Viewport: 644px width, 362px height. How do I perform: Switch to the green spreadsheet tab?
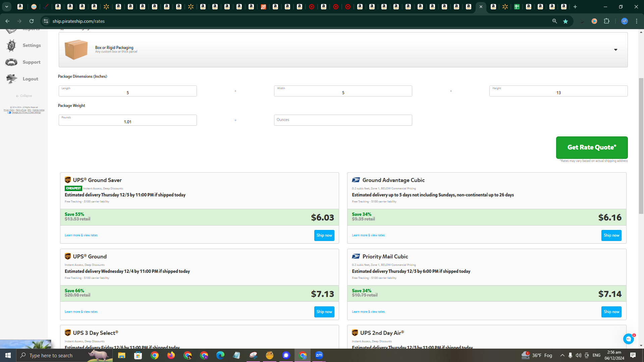point(517,7)
